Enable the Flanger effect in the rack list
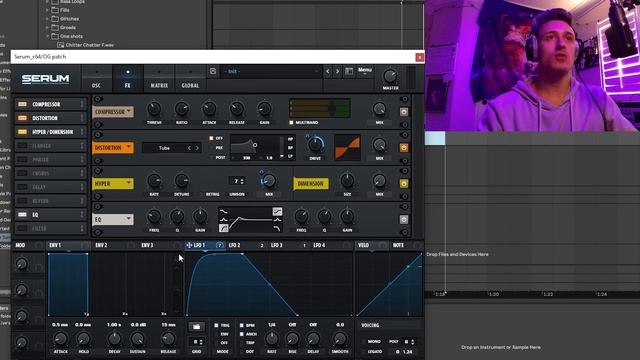Image resolution: width=640 pixels, height=360 pixels. 22,146
